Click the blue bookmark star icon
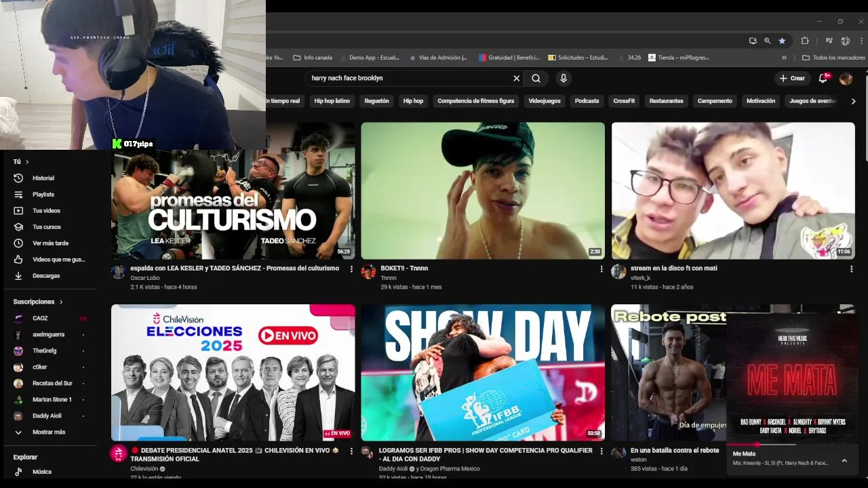The width and height of the screenshot is (868, 488). point(782,41)
